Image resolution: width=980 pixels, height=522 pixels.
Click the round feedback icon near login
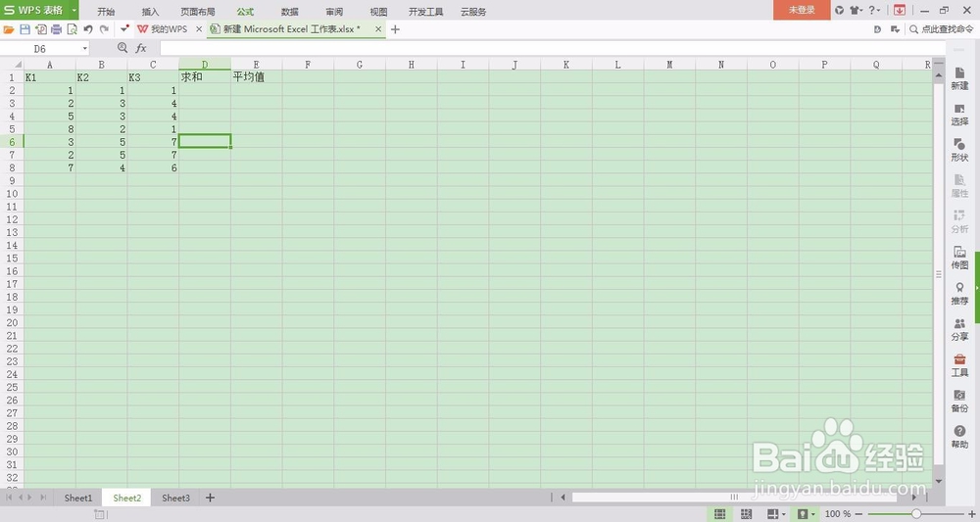[840, 10]
